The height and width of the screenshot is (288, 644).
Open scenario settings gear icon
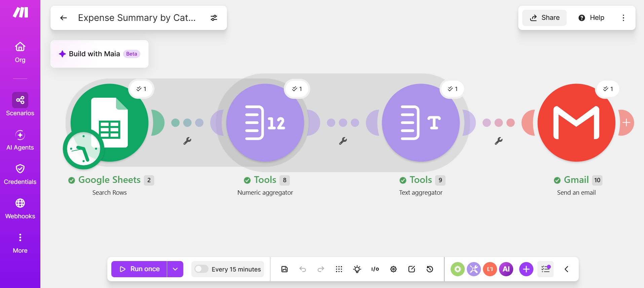tap(393, 269)
